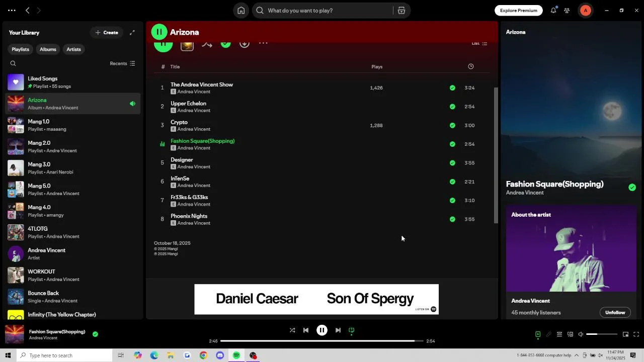Connect to a device

tap(570, 334)
